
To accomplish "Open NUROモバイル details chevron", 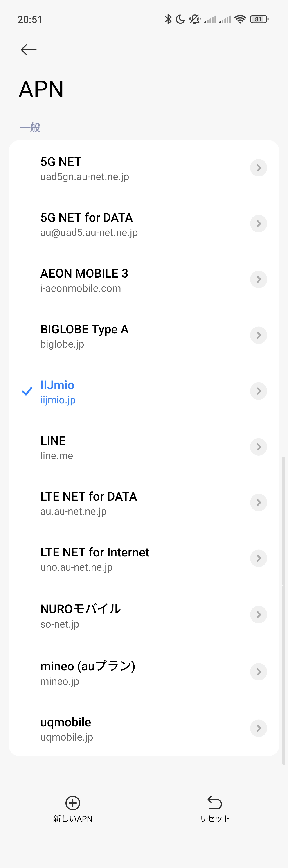I will click(x=258, y=614).
